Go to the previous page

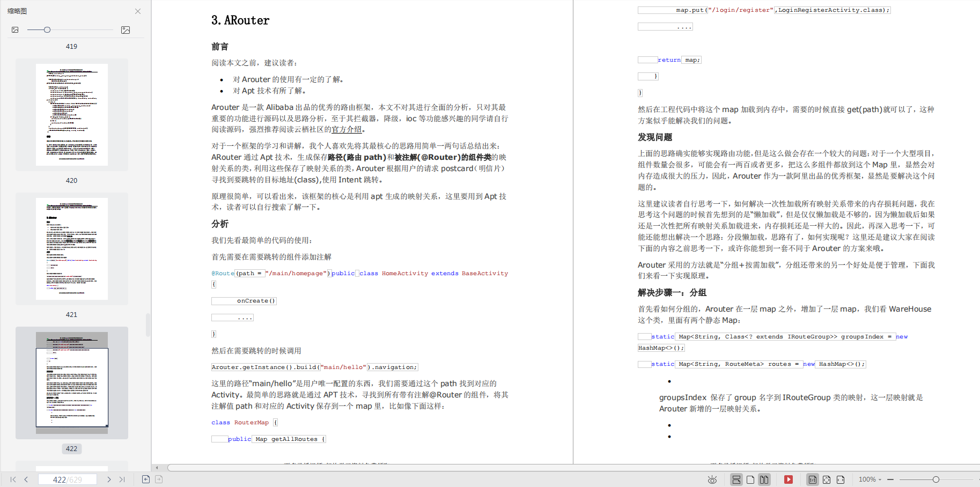pyautogui.click(x=26, y=479)
